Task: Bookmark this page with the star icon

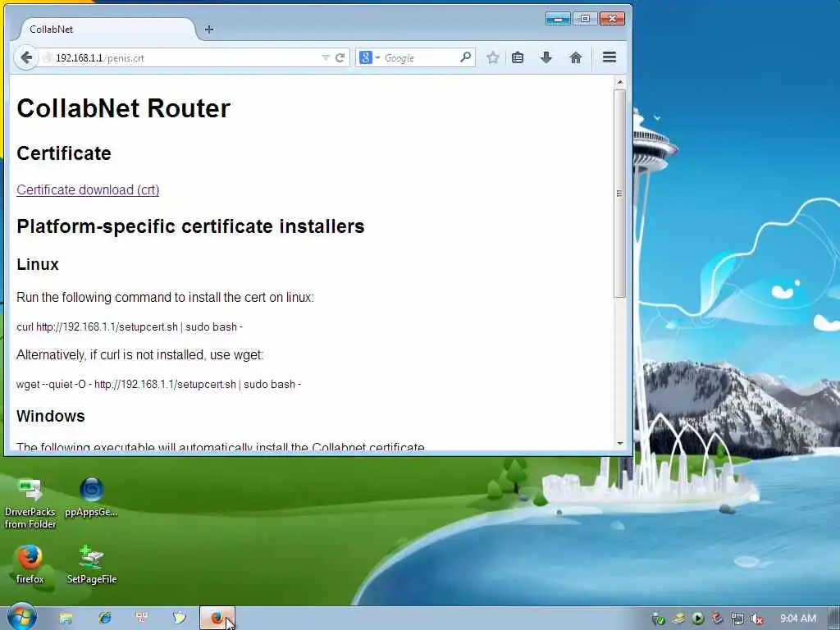Action: (x=493, y=57)
